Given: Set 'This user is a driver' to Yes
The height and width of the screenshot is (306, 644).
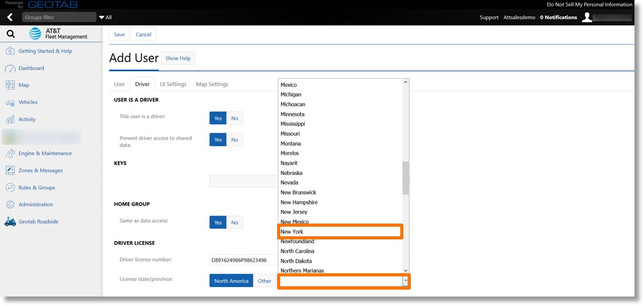Looking at the screenshot, I should pos(218,118).
